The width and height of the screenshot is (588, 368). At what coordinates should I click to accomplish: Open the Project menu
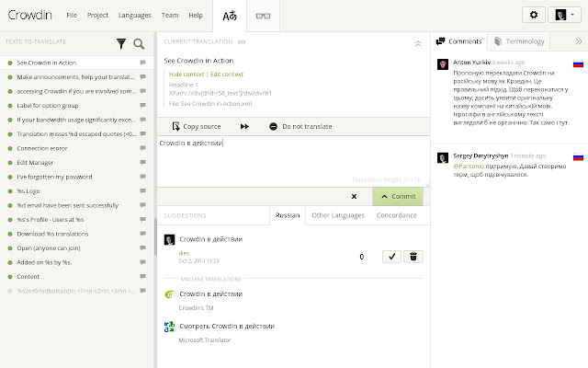[x=97, y=15]
